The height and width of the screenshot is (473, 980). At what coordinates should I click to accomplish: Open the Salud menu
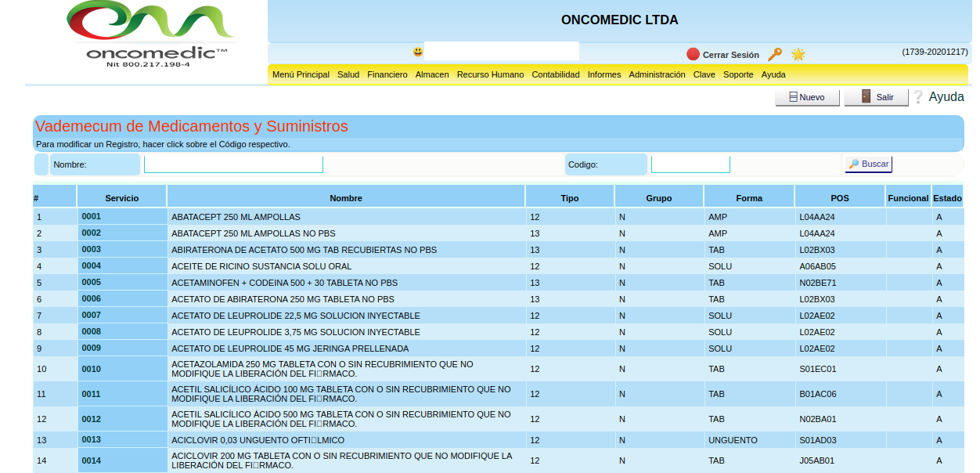click(348, 75)
